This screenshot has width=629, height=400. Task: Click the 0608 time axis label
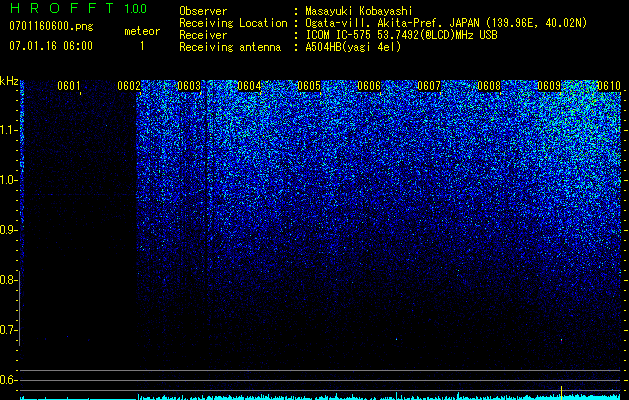(x=489, y=86)
